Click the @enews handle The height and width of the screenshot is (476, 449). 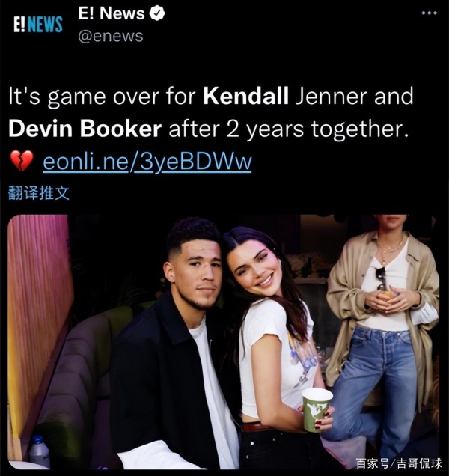click(111, 36)
